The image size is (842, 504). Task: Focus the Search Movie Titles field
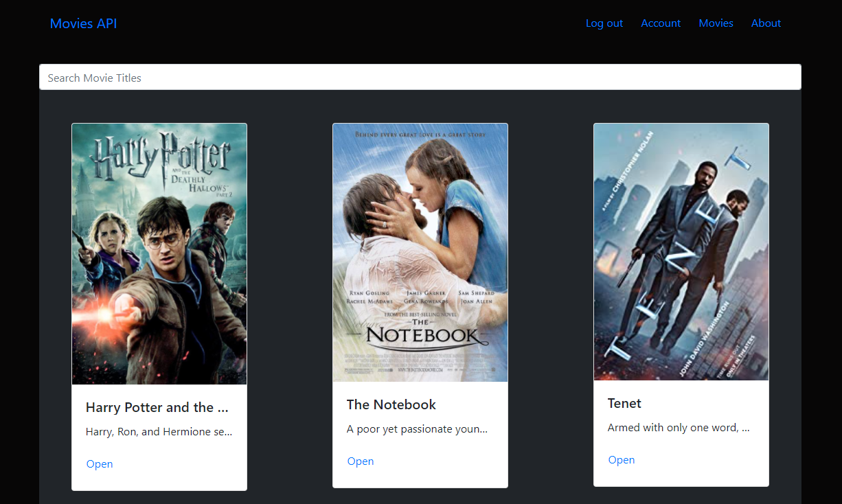coord(420,77)
